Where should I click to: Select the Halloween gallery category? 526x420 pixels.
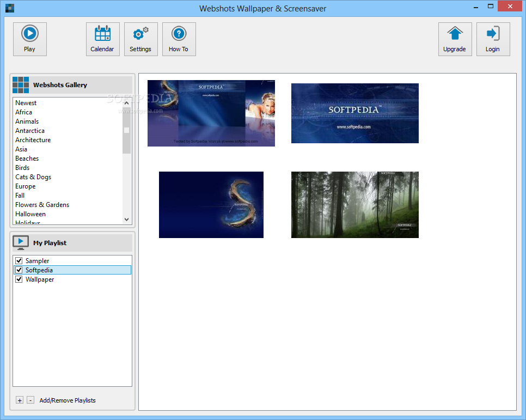pyautogui.click(x=30, y=214)
